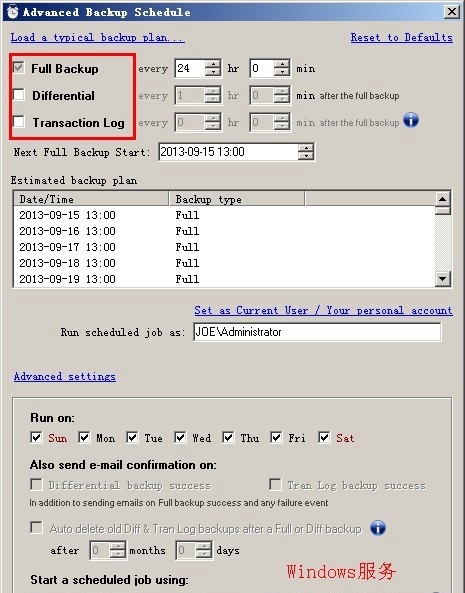The width and height of the screenshot is (465, 593).
Task: Uncheck Sun in Run on days
Action: 36,438
